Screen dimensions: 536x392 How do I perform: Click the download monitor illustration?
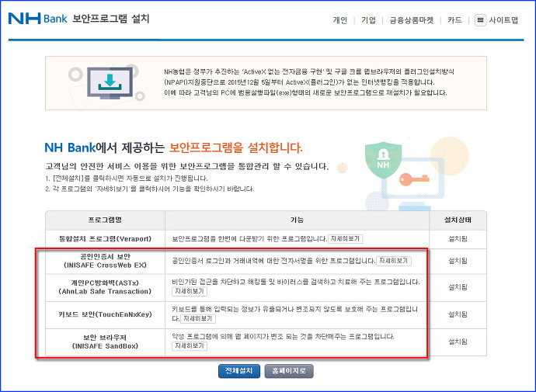pos(109,83)
